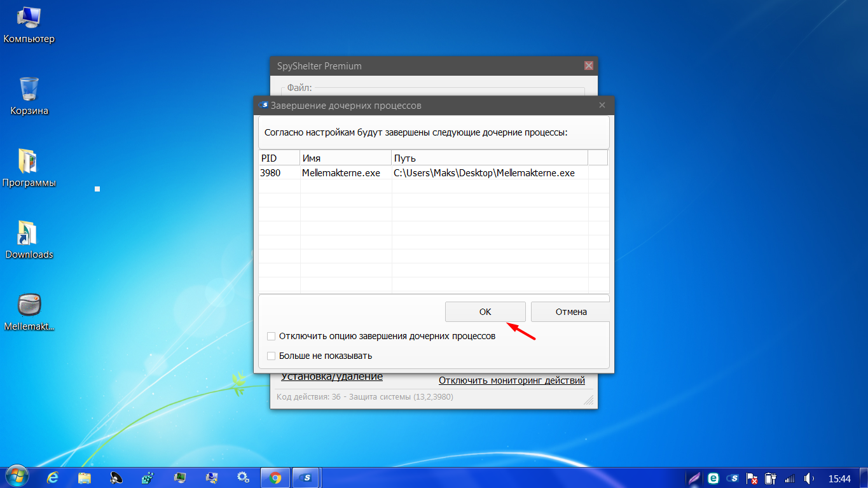The height and width of the screenshot is (488, 868).
Task: Open the registry cubes icon in taskbar
Action: 148,477
